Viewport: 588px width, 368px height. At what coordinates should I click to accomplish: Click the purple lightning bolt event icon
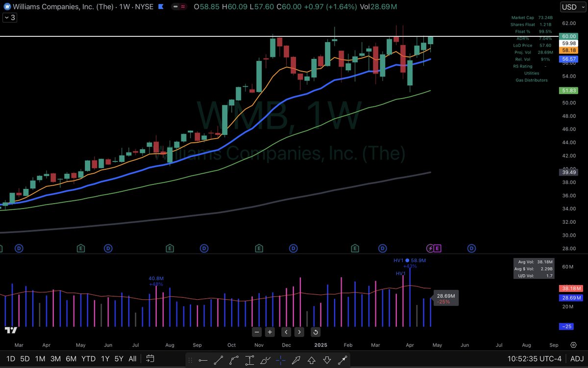pyautogui.click(x=431, y=248)
